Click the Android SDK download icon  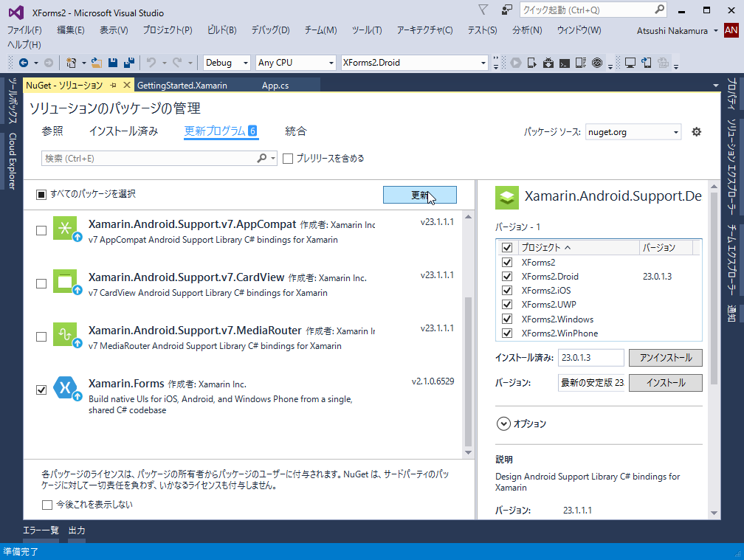(x=548, y=63)
